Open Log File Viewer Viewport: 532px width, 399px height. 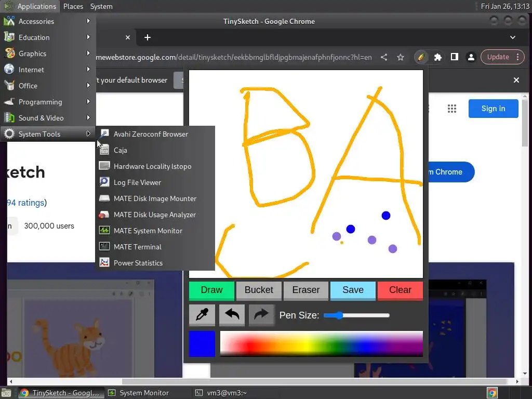[x=155, y=182]
